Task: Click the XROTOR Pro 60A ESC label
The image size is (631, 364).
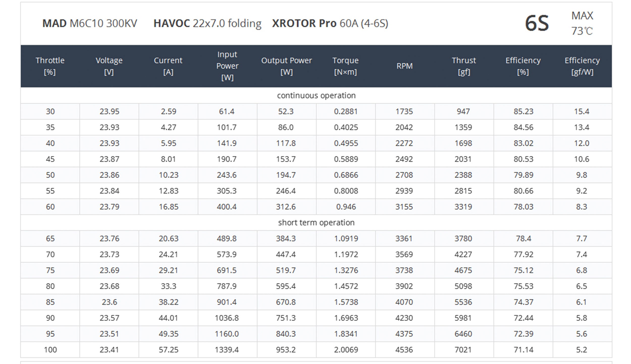Action: [330, 23]
